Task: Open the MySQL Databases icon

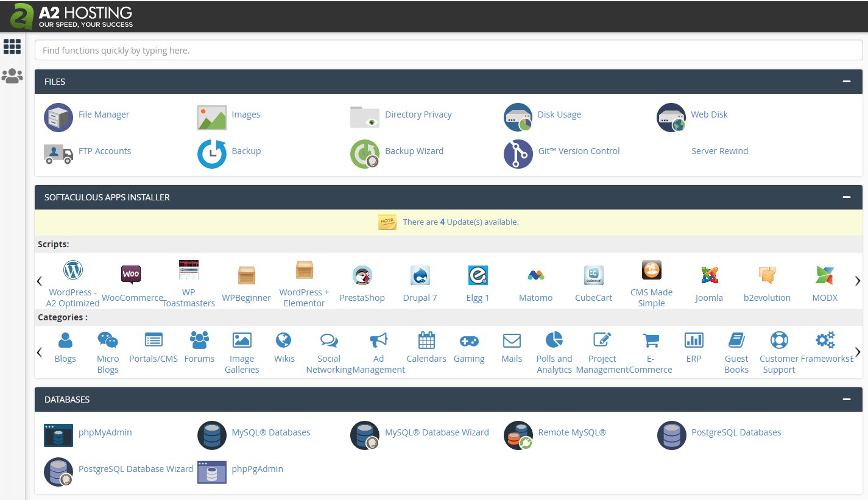Action: click(212, 435)
